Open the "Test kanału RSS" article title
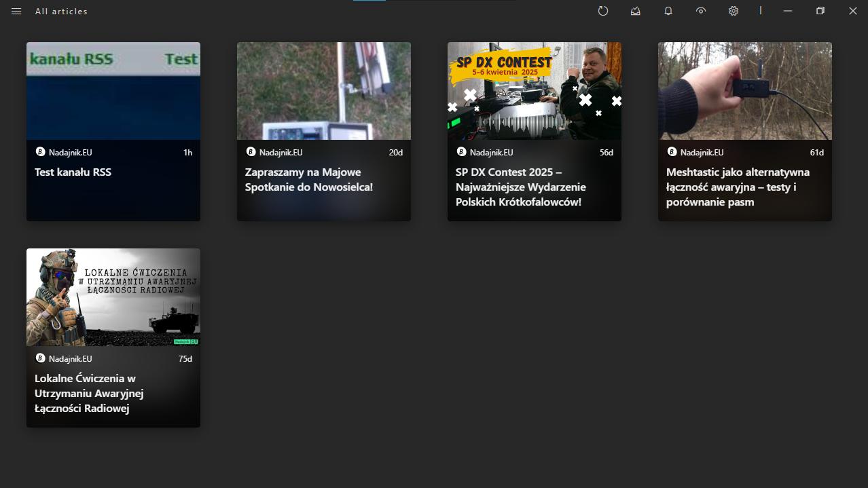The image size is (868, 488). coord(73,172)
